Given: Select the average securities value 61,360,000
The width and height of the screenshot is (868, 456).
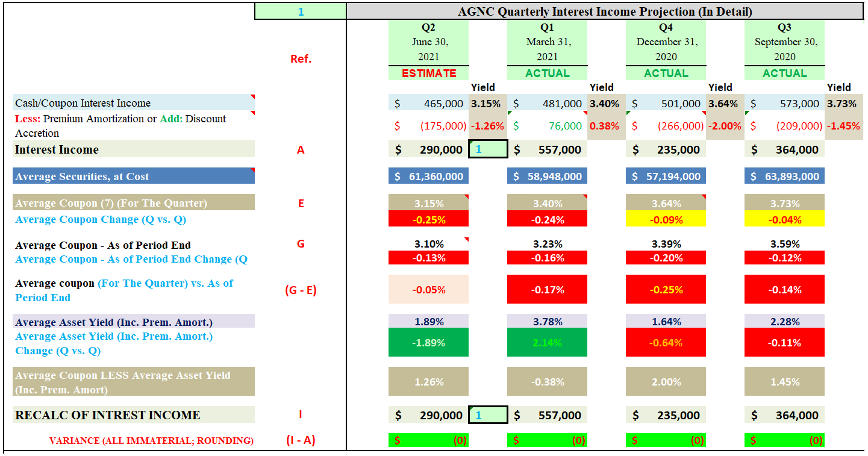Looking at the screenshot, I should (x=428, y=176).
